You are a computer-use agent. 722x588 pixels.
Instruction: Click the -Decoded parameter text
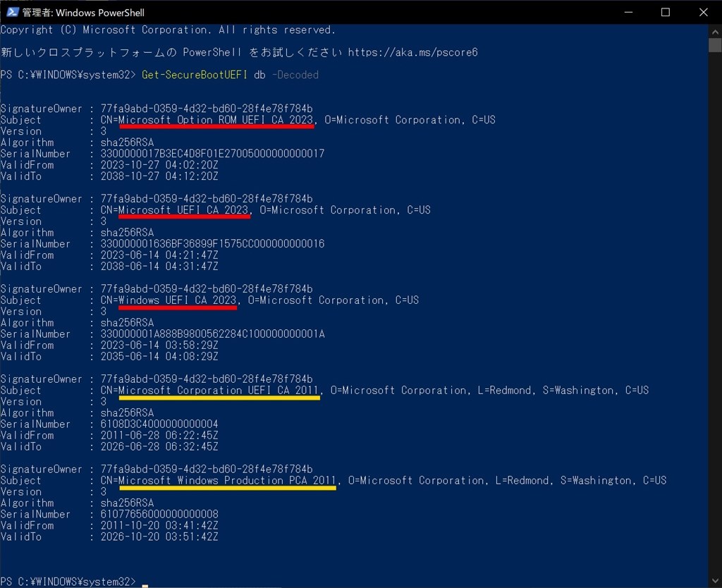295,75
